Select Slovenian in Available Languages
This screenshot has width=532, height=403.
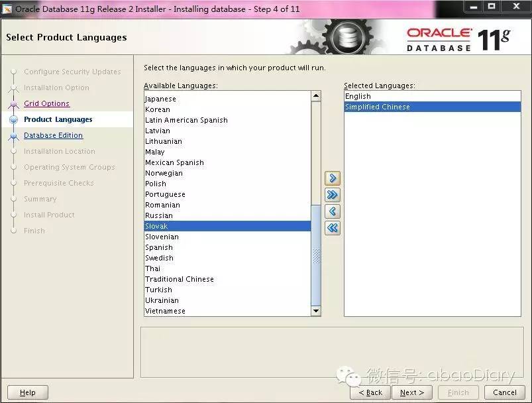[227, 237]
